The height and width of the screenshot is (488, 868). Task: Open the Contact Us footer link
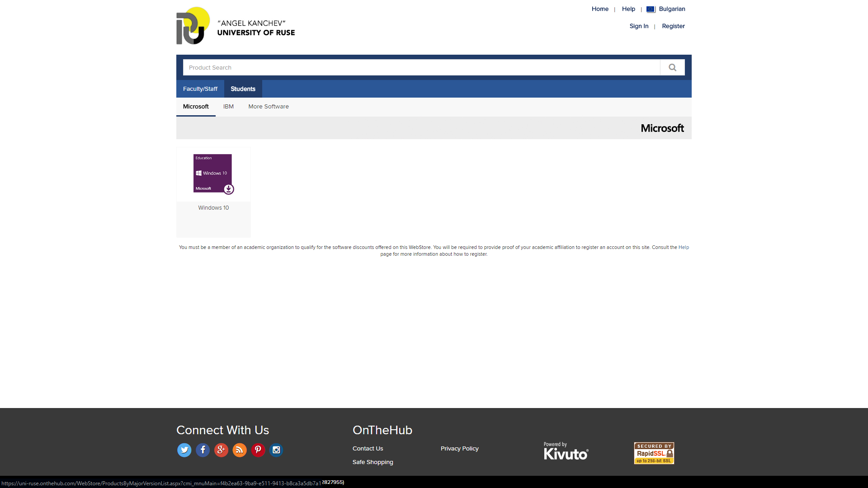tap(368, 449)
